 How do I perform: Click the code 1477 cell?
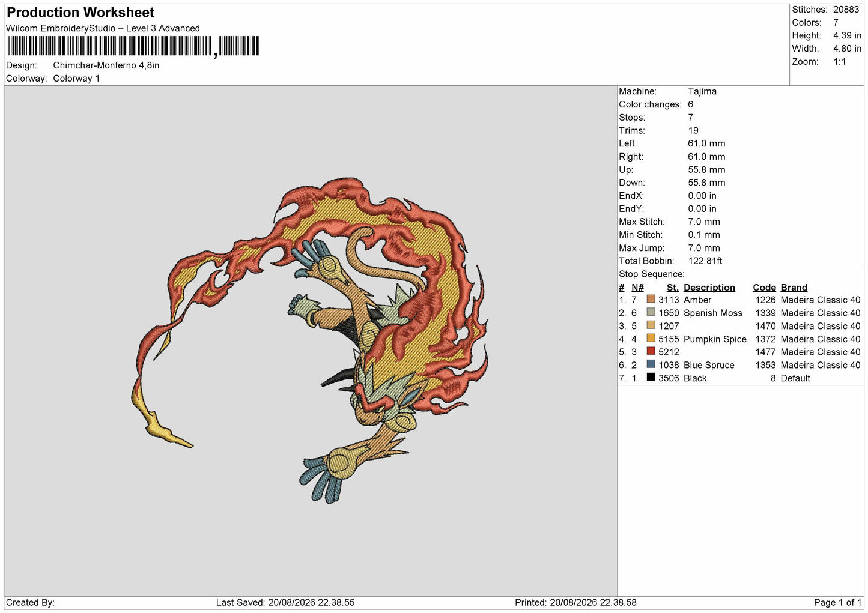coord(765,352)
